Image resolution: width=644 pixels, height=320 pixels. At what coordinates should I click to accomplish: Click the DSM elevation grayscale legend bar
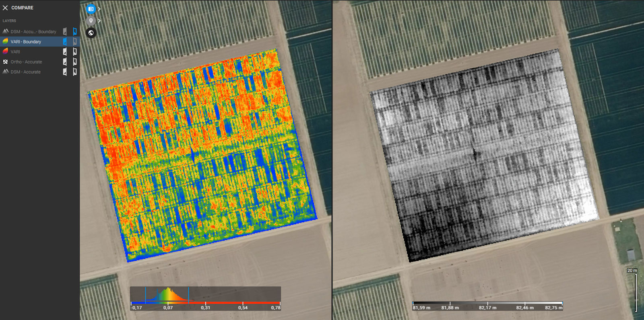[x=487, y=303]
